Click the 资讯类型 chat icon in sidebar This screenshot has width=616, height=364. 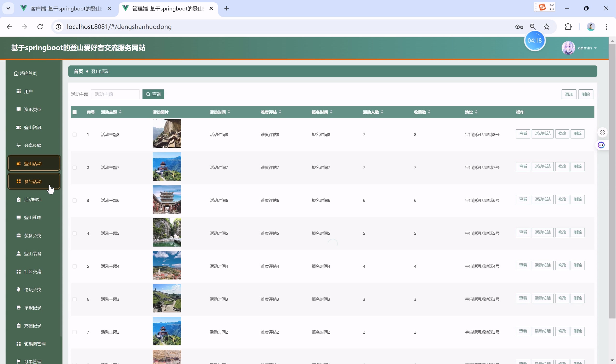pyautogui.click(x=18, y=109)
